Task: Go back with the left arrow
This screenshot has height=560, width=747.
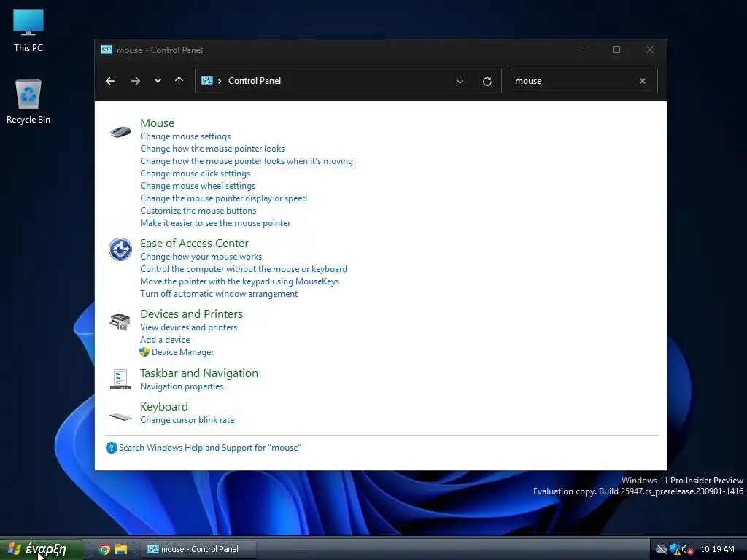Action: [x=110, y=81]
